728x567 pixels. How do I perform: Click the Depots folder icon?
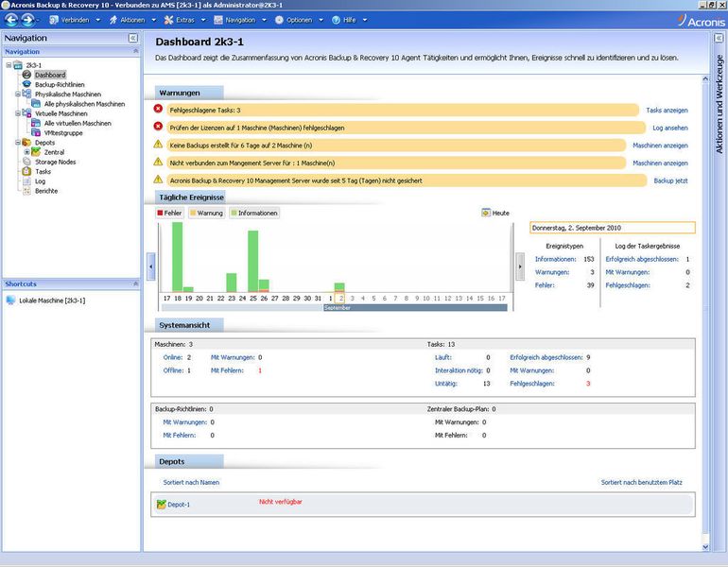[x=26, y=143]
